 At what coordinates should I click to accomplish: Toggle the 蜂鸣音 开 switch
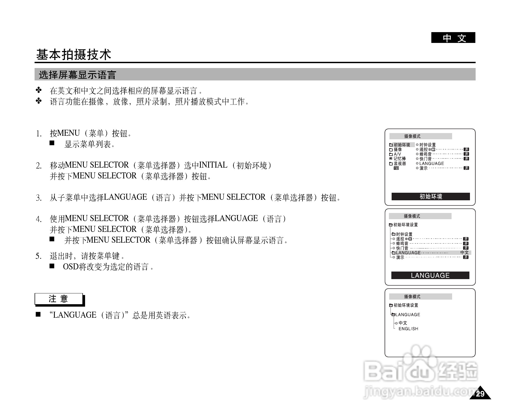pyautogui.click(x=466, y=154)
